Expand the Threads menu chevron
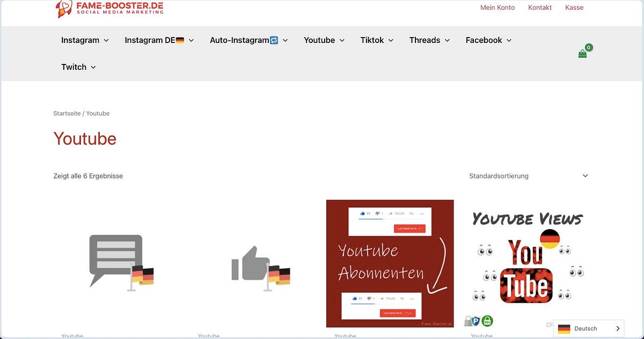Screen dimensions: 644x339 tap(447, 40)
